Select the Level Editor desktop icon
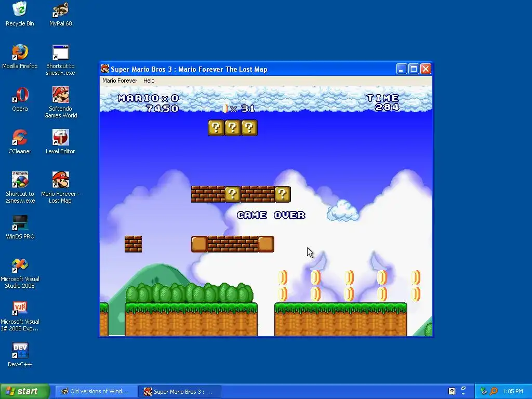Screen dimensions: 532x399 [60, 142]
